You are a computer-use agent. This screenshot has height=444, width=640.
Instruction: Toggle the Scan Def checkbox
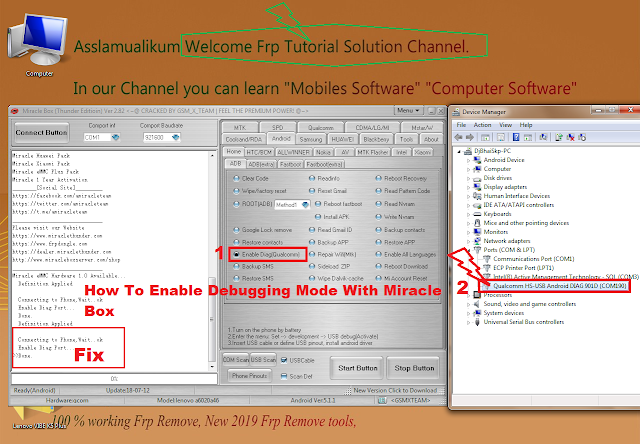284,376
